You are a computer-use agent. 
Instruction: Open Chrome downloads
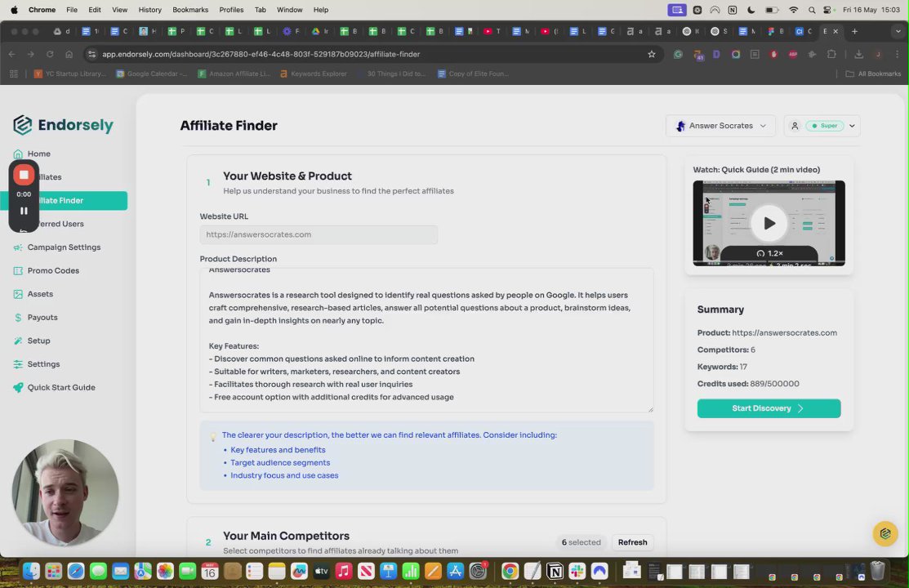click(x=858, y=54)
